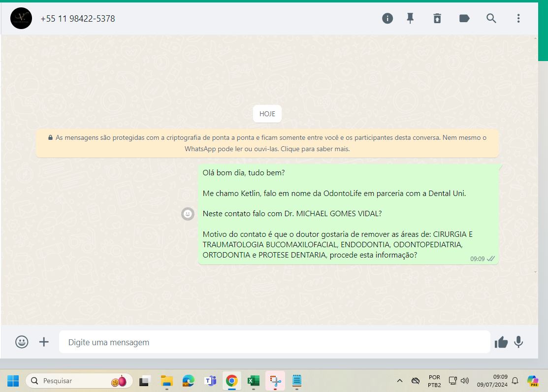Viewport: 548px width, 392px height.
Task: Expand hidden system tray icons chevron
Action: pyautogui.click(x=400, y=381)
